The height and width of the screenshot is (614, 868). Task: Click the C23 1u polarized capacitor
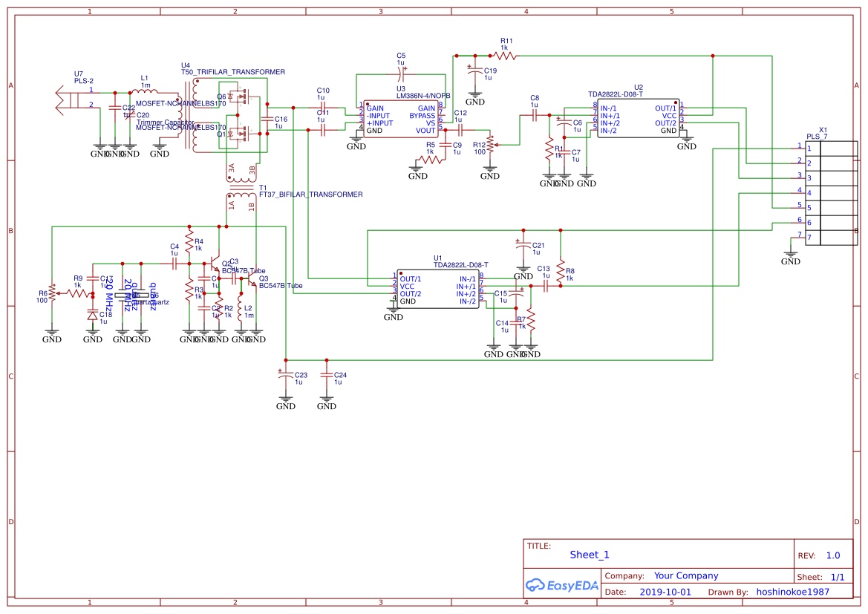286,377
